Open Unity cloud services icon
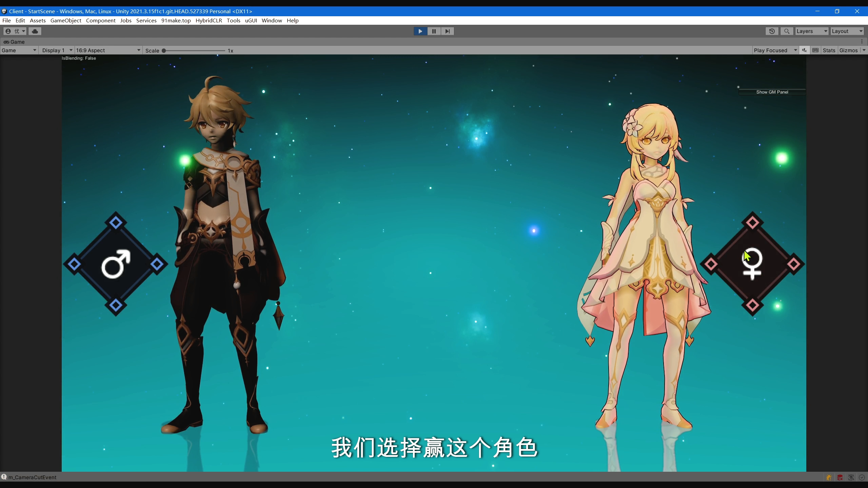The width and height of the screenshot is (868, 488). [35, 31]
